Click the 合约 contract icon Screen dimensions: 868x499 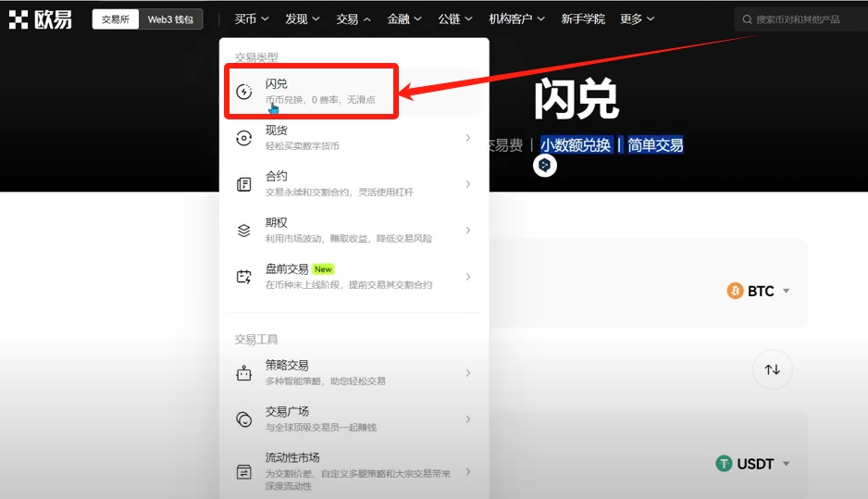click(244, 184)
